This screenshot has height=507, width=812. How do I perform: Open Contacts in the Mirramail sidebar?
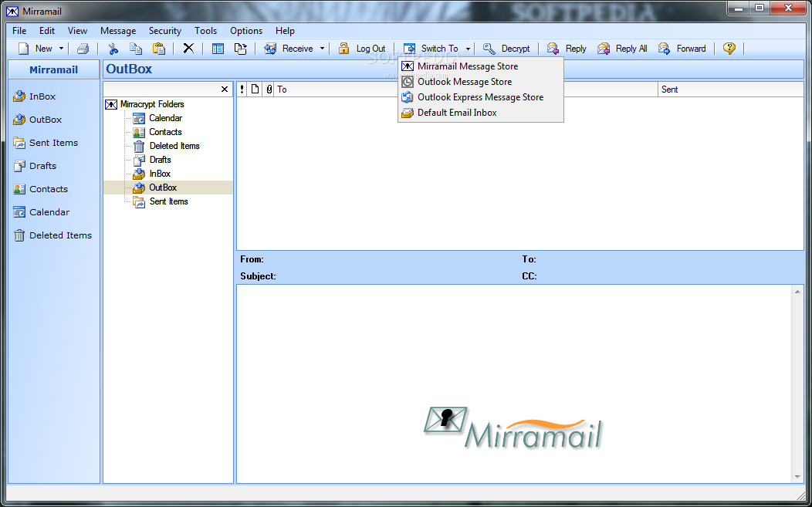click(x=40, y=189)
